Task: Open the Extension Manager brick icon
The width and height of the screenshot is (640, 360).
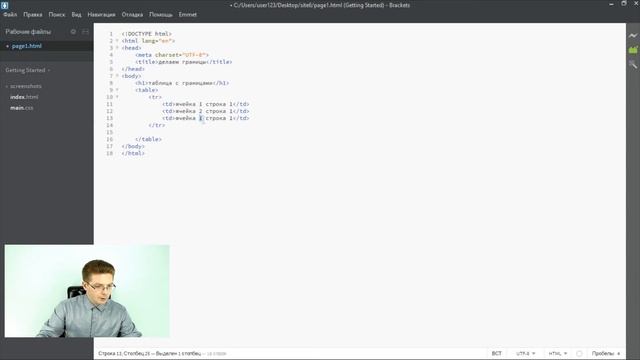Action: click(x=633, y=50)
